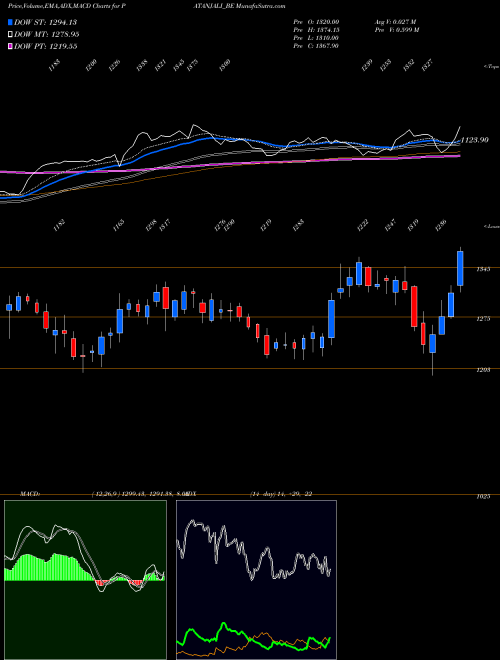Click the MACD histogram indicator panel
Screen dimensions: 500x660
click(x=85, y=580)
